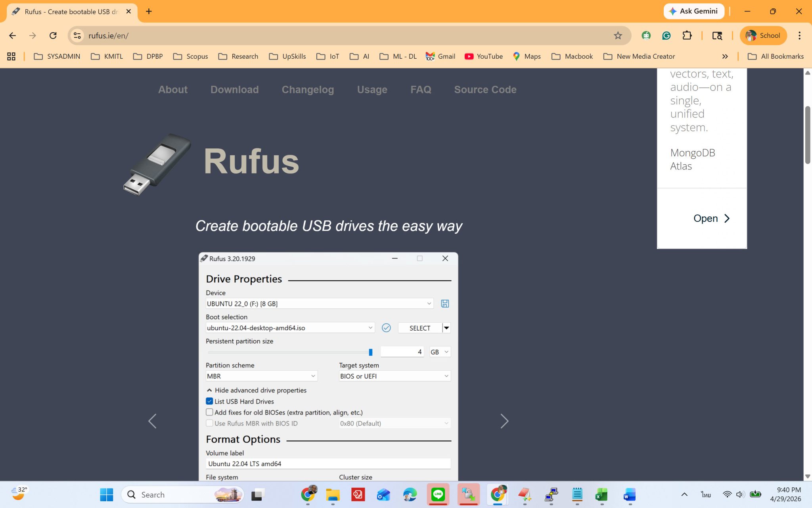Image resolution: width=812 pixels, height=508 pixels.
Task: Show previous screenshot in Rufus carousel
Action: [x=152, y=421]
